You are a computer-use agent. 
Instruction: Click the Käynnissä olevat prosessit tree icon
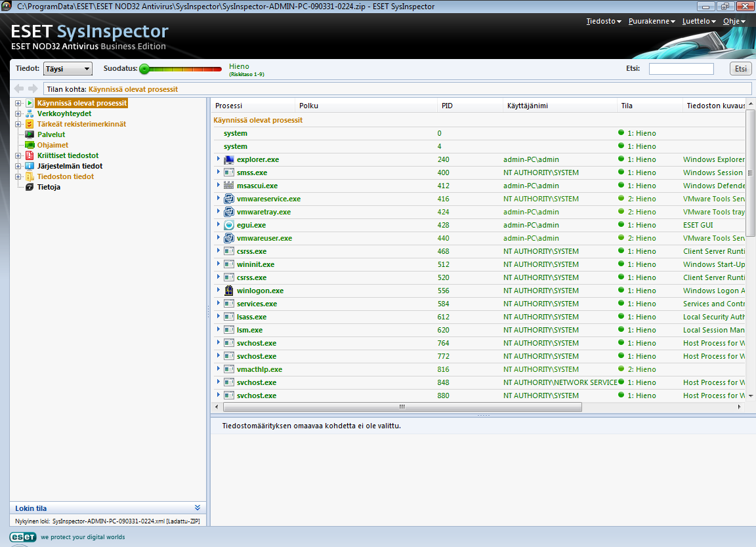coord(30,103)
